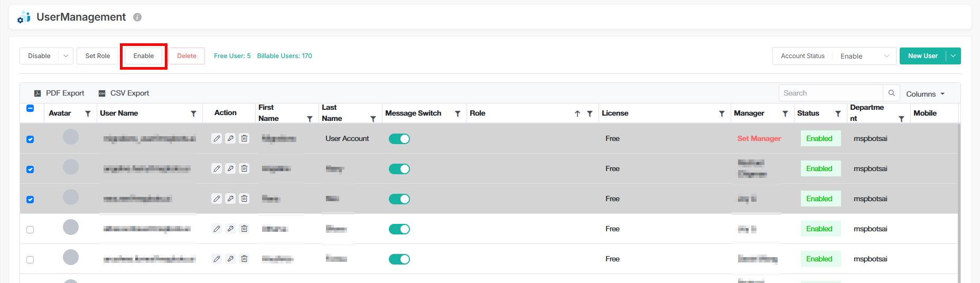Image resolution: width=980 pixels, height=283 pixels.
Task: Click the vertical scrollbar of the table
Action: [x=958, y=203]
